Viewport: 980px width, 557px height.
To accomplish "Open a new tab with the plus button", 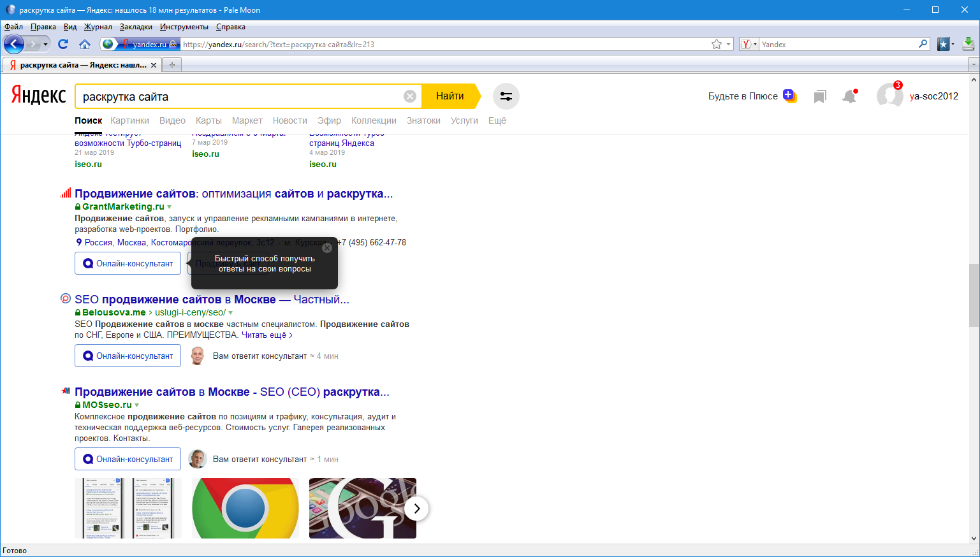I will pos(172,64).
